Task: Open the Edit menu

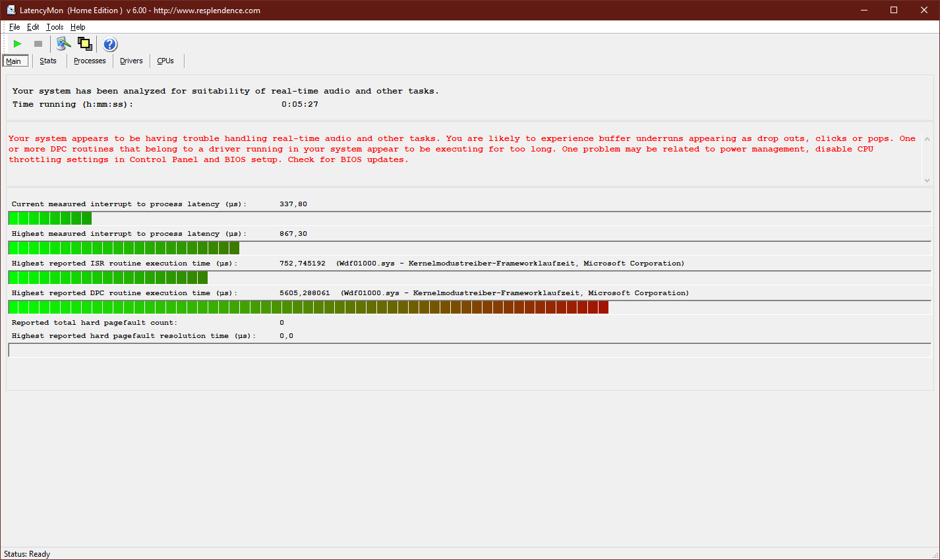Action: click(x=33, y=27)
